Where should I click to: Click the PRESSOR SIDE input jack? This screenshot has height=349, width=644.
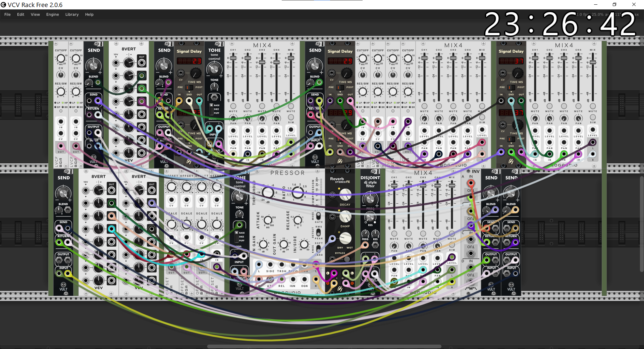point(270,265)
